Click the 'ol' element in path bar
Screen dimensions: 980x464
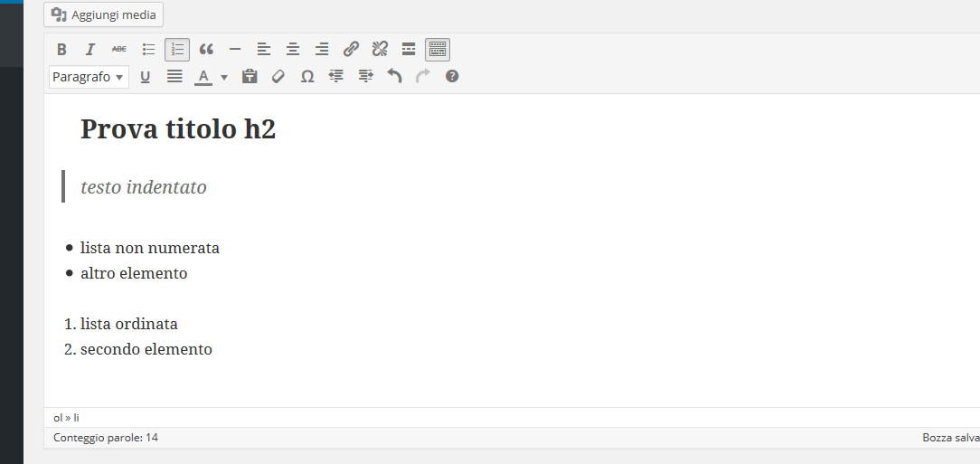click(58, 418)
